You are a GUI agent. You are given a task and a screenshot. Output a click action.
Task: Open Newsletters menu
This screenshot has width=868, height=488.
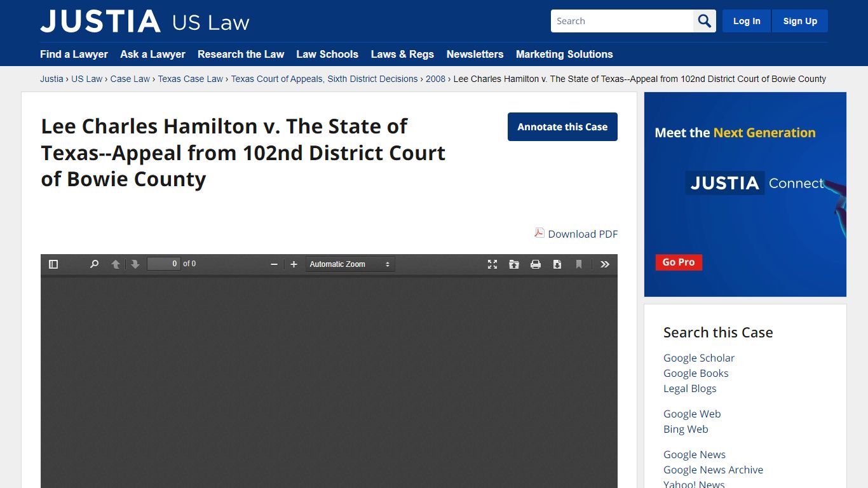[x=475, y=54]
